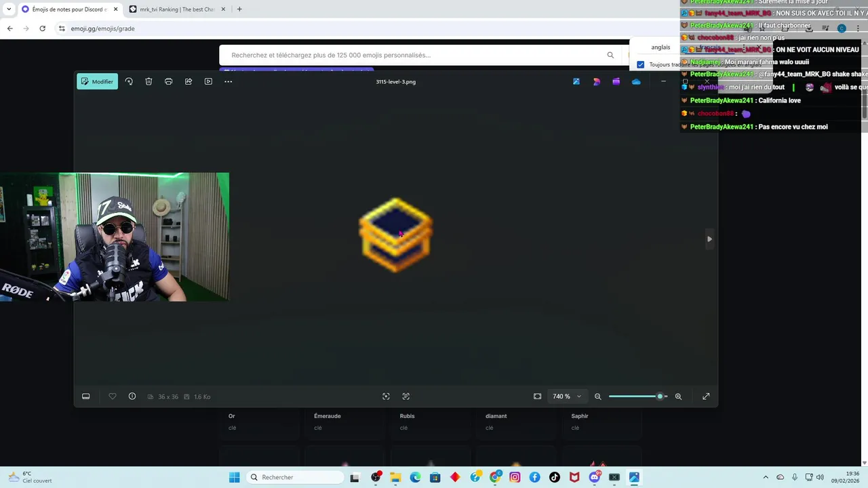Open the 740 % zoom dropdown
Viewport: 868px width, 488px height.
(567, 396)
